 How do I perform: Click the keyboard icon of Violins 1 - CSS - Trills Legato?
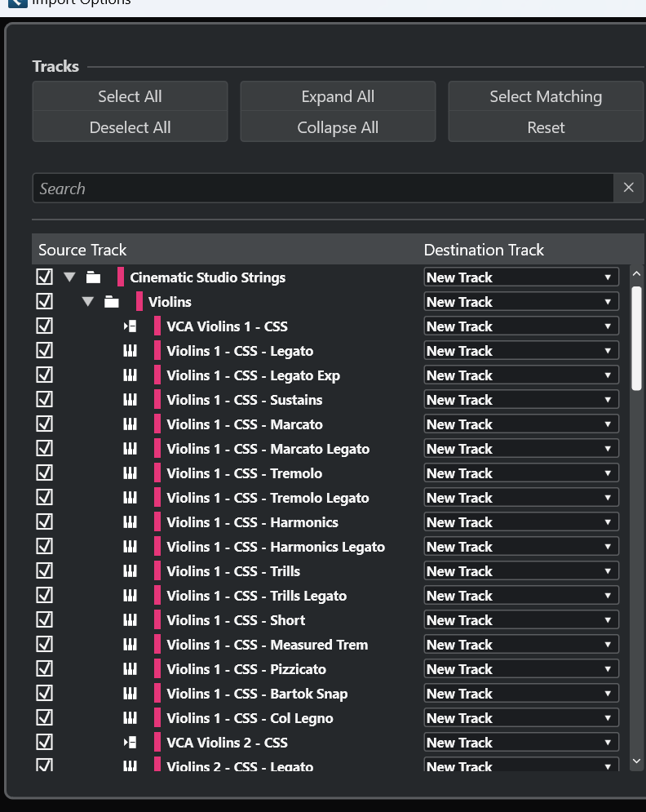click(130, 596)
